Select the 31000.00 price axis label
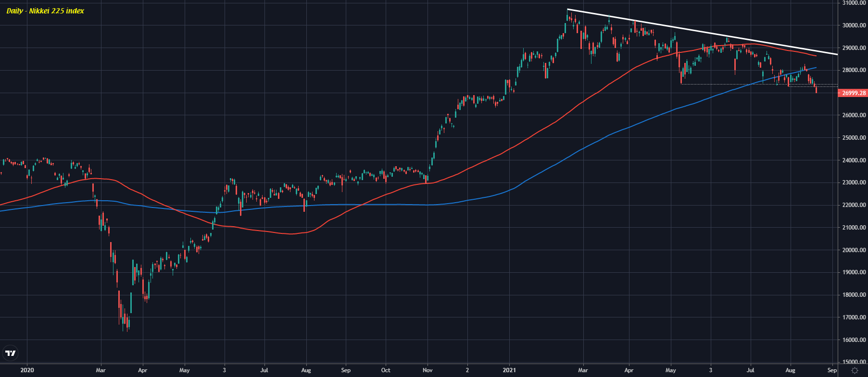The height and width of the screenshot is (377, 868). [x=855, y=3]
